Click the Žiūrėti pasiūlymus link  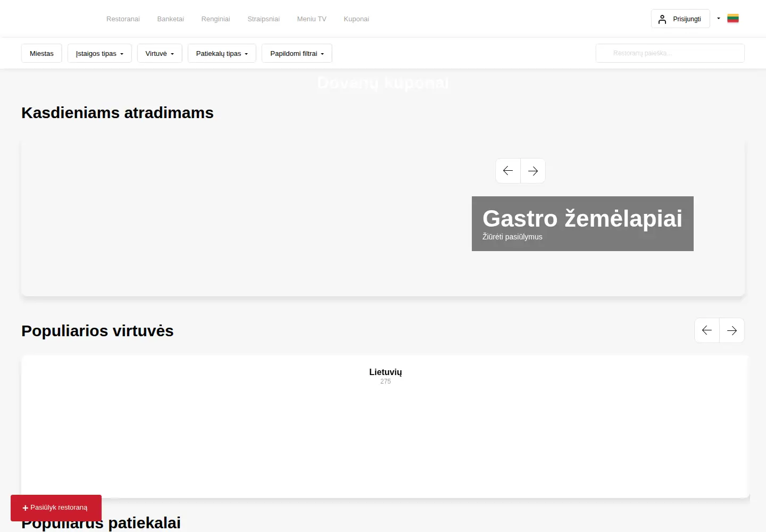[x=512, y=237]
